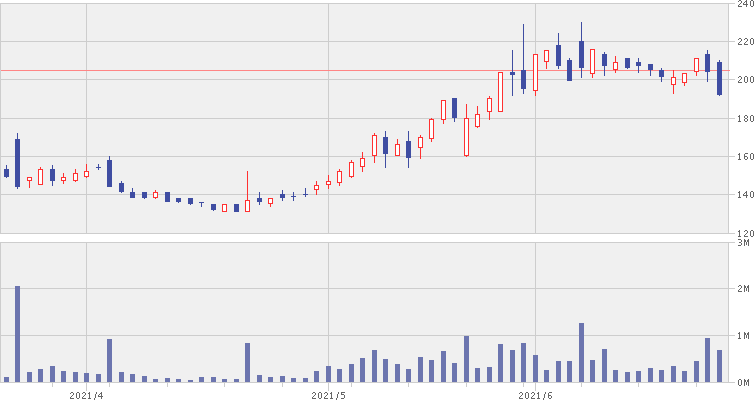The image size is (755, 400).
Task: Click the tall blue candlestick at far left
Action: click(x=18, y=161)
